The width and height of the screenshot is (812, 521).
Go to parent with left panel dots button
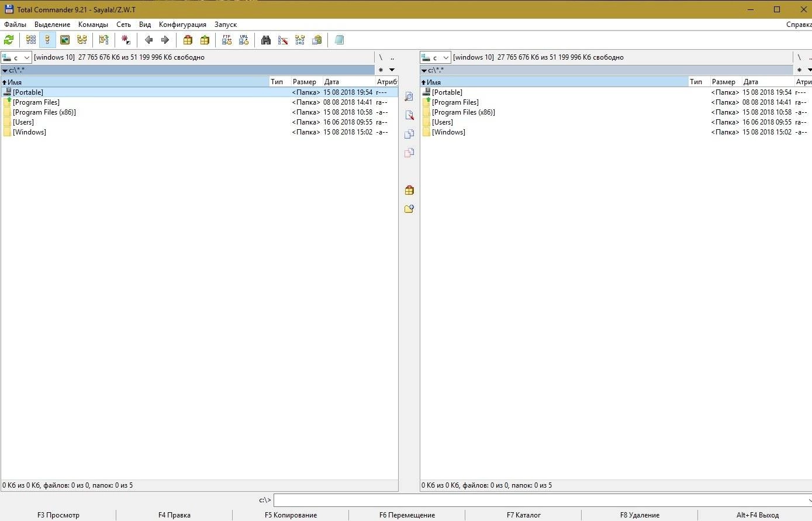coord(392,57)
